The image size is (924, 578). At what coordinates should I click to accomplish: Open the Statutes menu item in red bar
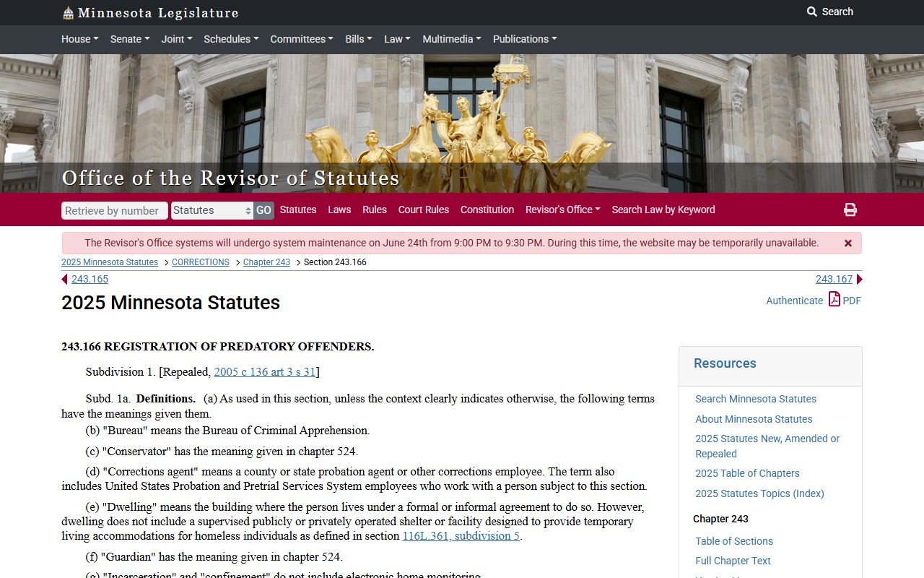point(298,210)
